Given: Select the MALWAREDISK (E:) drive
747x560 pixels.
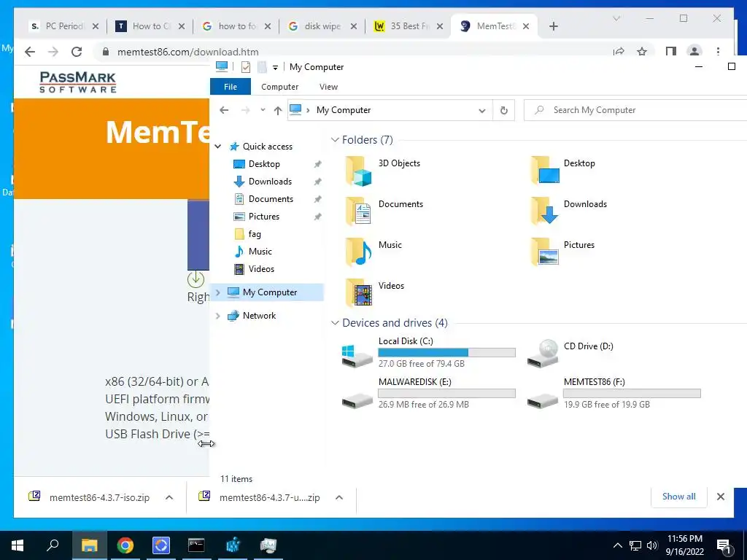Looking at the screenshot, I should point(429,393).
